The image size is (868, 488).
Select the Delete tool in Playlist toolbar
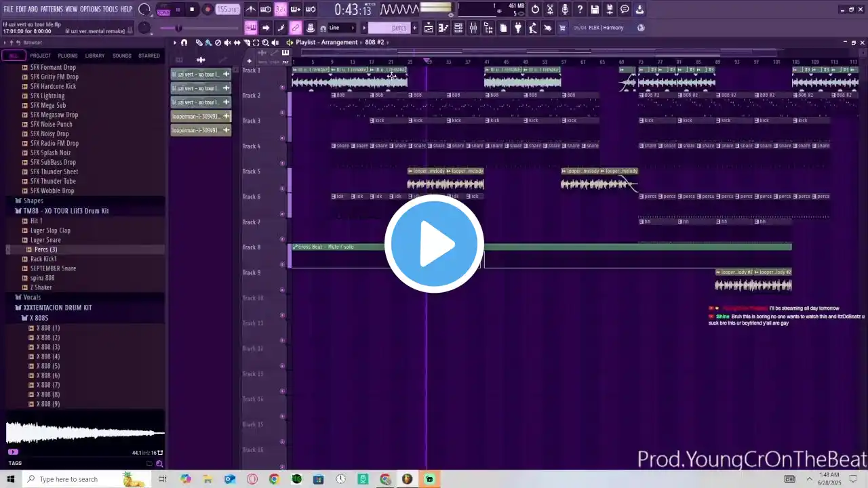[x=218, y=43]
